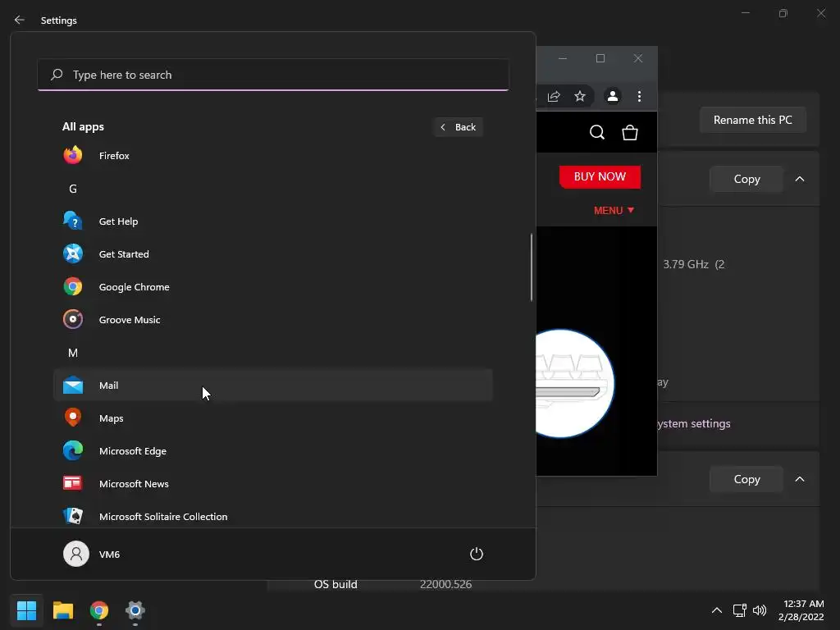Open File Explorer from the taskbar
This screenshot has width=840, height=630.
click(x=62, y=610)
